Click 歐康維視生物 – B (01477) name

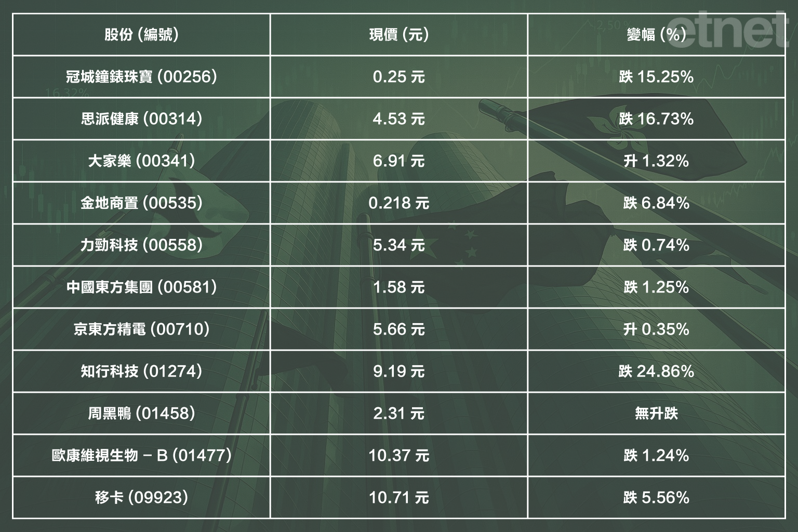point(141,456)
